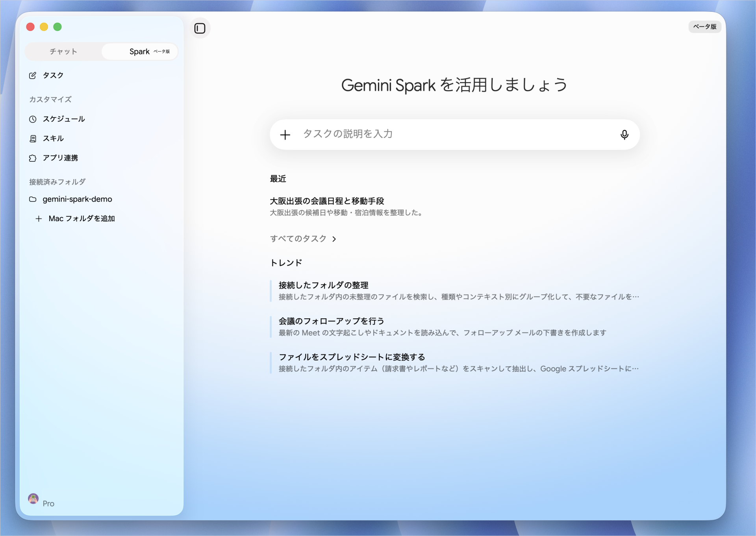
Task: Click the puzzle icon beside アプリ連携
Action: point(33,158)
